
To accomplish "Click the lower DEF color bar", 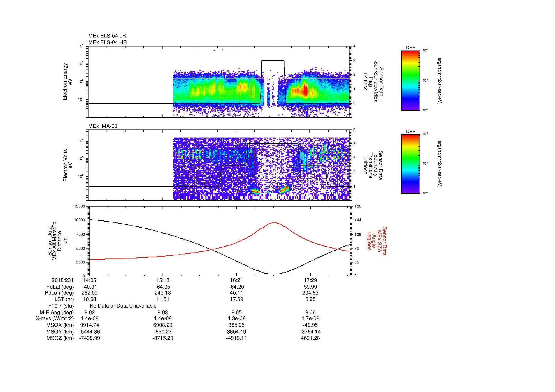I will 410,164.
